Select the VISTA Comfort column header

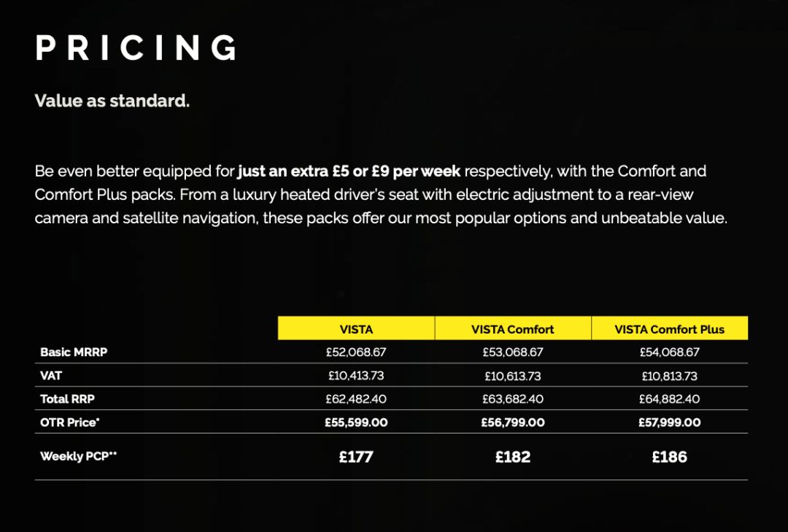click(513, 329)
